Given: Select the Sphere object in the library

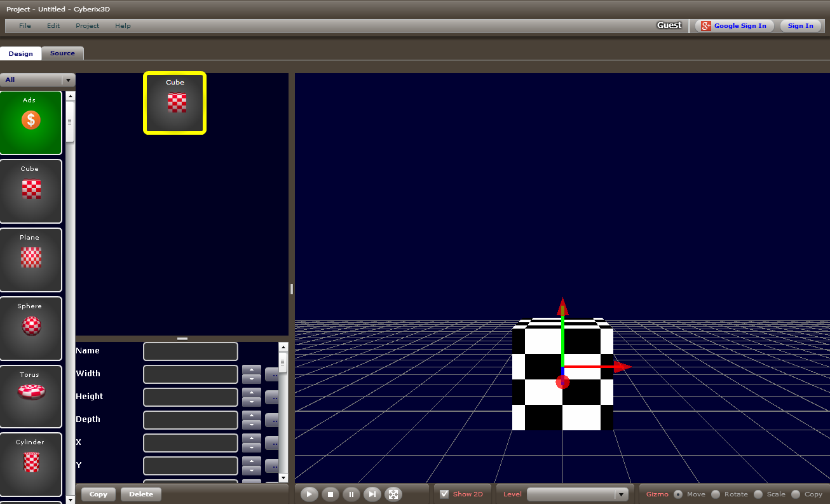Looking at the screenshot, I should point(31,329).
